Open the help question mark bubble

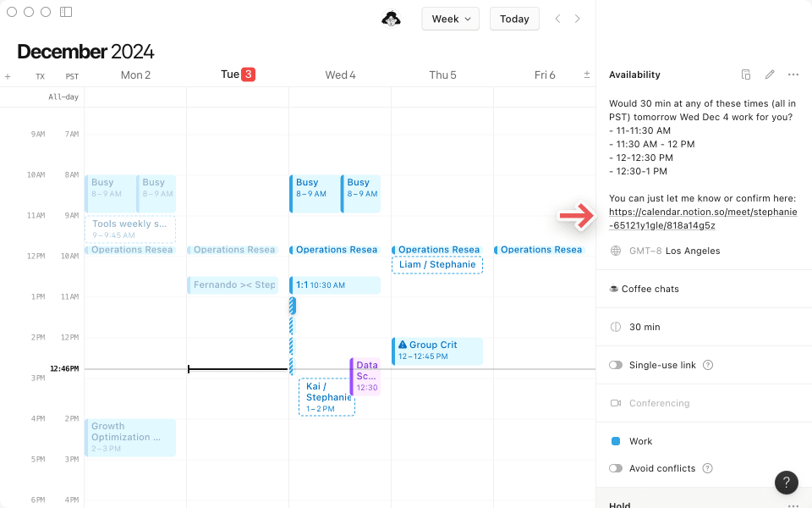click(786, 483)
